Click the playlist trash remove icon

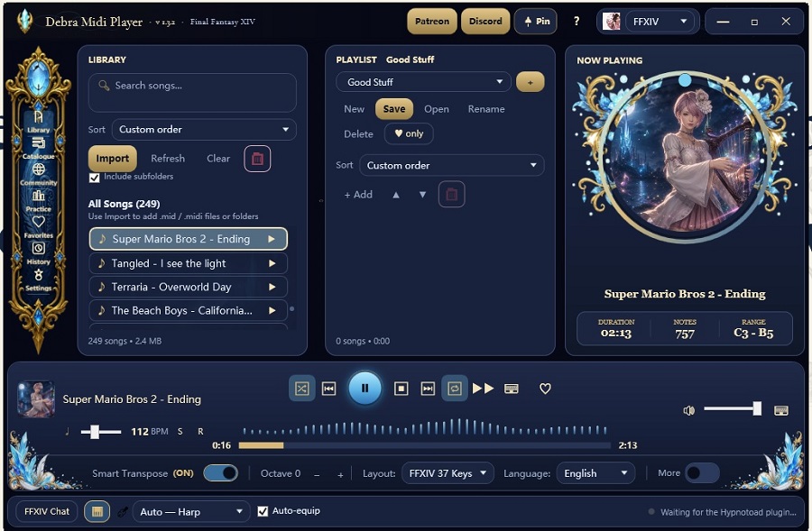[452, 195]
